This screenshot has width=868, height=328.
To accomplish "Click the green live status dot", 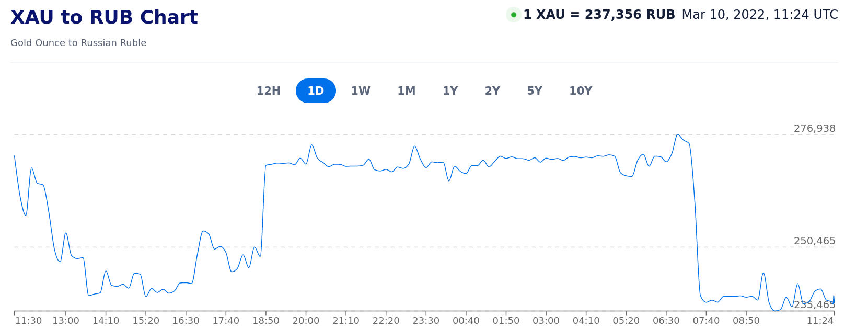I will (x=513, y=15).
